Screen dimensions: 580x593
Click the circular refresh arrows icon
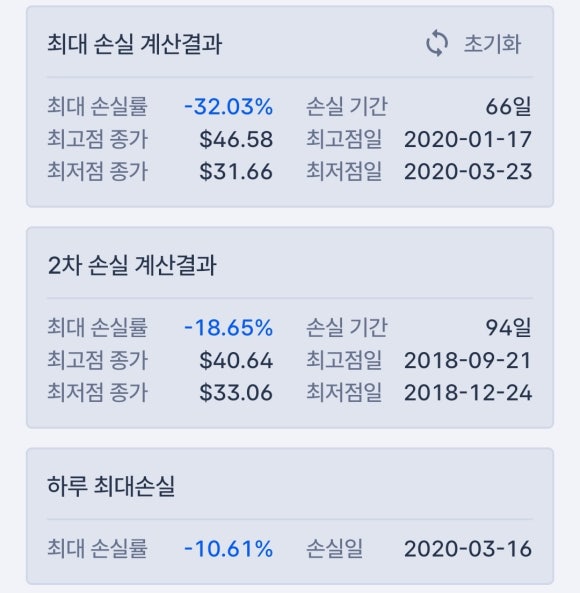coord(437,43)
